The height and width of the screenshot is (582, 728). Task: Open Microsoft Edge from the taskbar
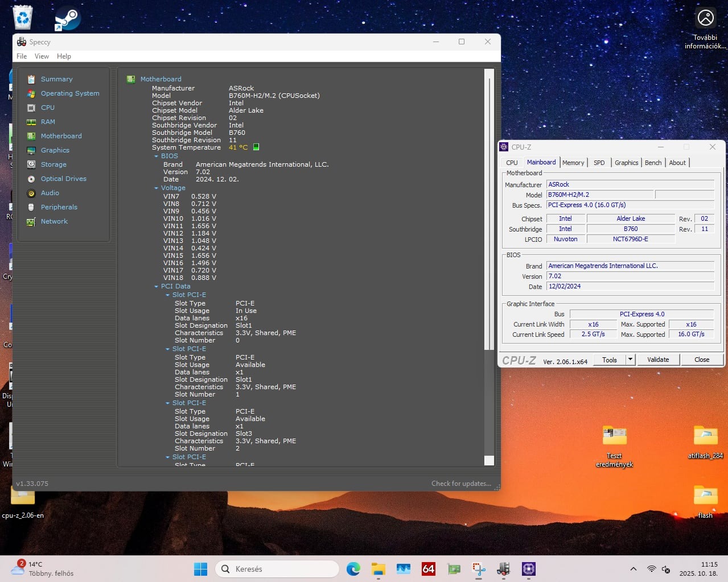coord(353,569)
